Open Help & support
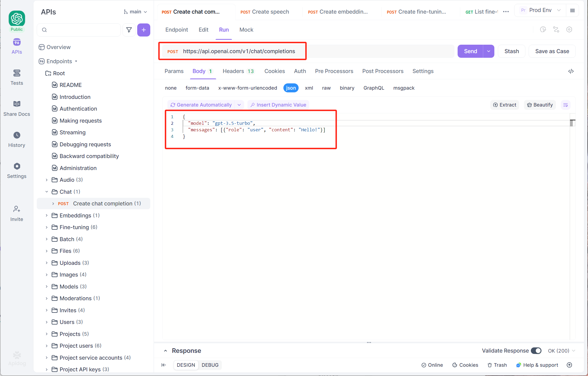 point(537,365)
